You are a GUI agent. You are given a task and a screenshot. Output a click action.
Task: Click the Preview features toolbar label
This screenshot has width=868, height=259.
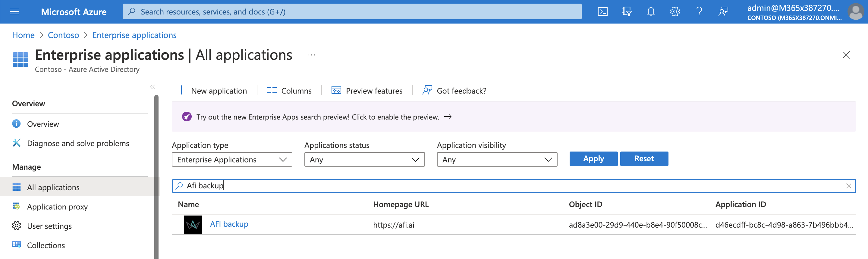click(374, 91)
